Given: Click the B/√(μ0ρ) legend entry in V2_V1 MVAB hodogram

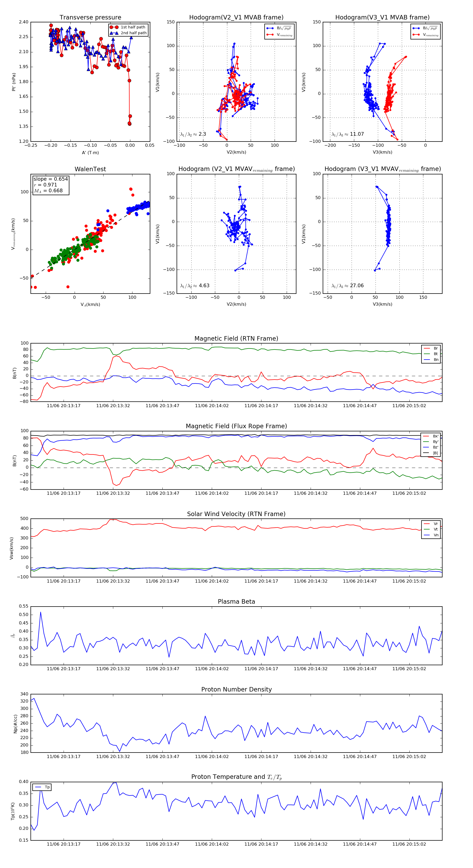Looking at the screenshot, I should tap(279, 28).
